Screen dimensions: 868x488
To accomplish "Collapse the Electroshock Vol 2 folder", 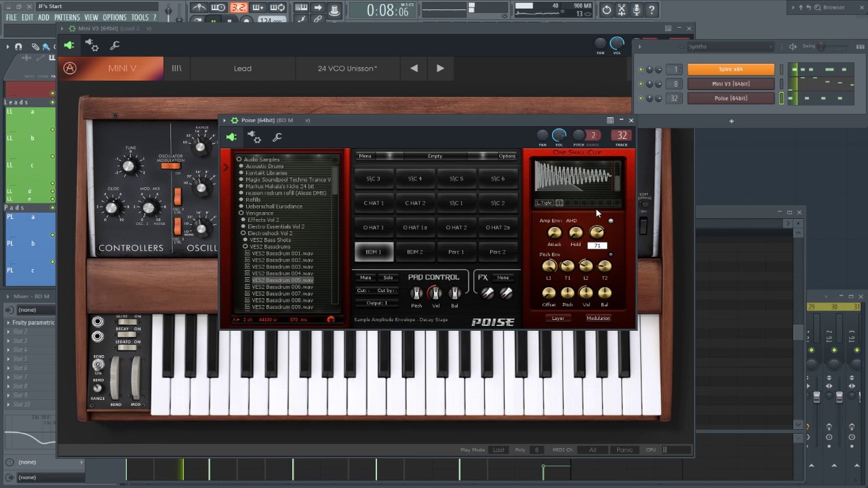I will pos(243,233).
